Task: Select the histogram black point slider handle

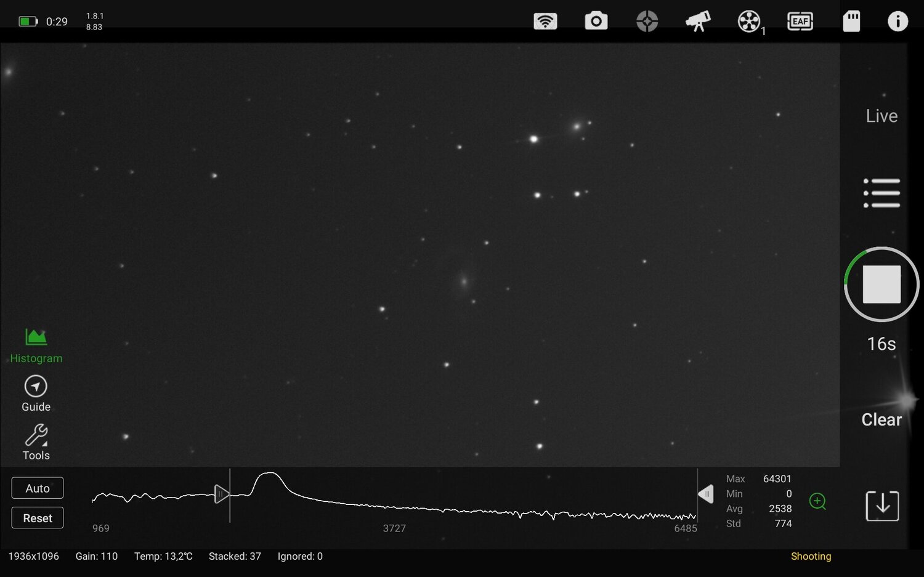Action: [221, 494]
